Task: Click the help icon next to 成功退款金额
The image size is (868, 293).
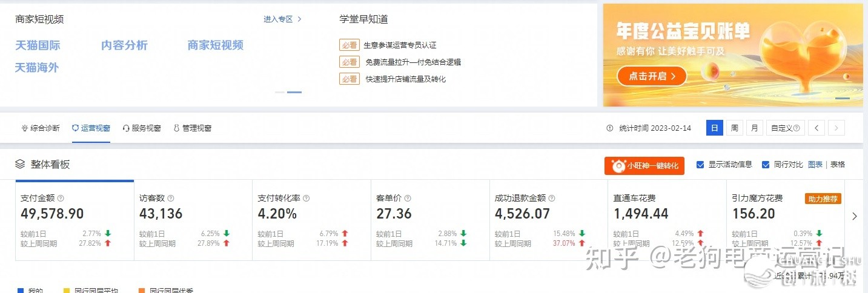Action: tap(552, 198)
